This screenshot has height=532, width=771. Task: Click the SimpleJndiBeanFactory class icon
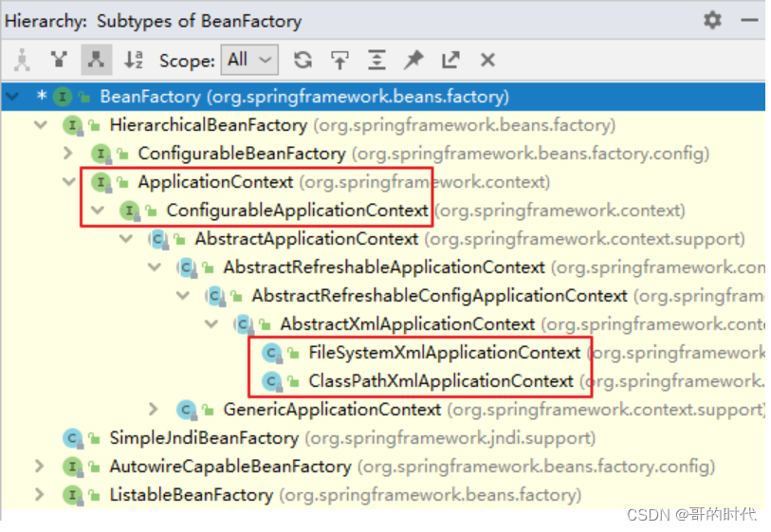point(73,438)
